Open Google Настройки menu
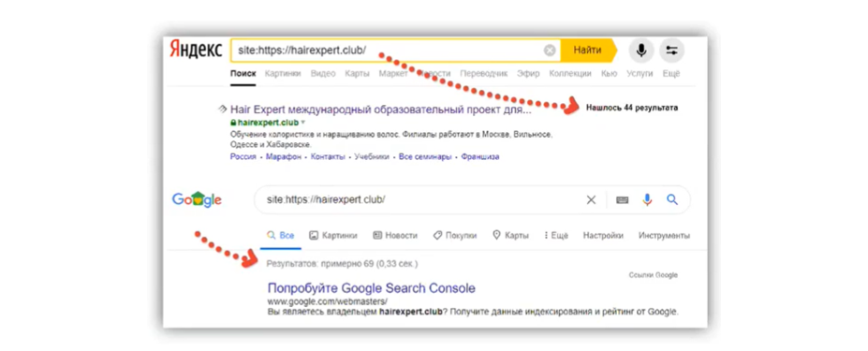 (603, 235)
